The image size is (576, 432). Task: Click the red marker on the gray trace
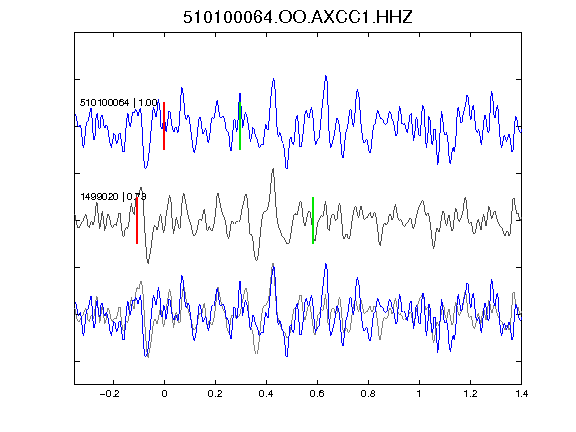[x=137, y=220]
